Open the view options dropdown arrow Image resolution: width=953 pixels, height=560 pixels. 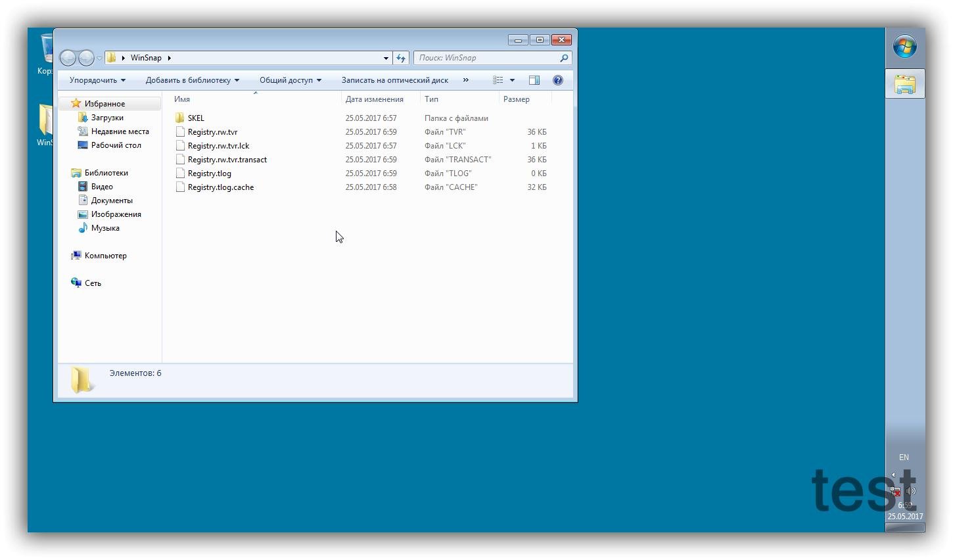coord(512,80)
